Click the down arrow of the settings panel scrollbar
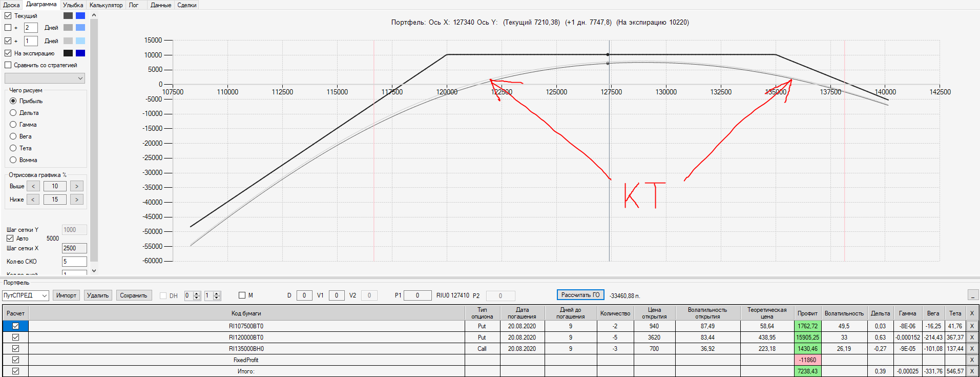Viewport: 980px width, 377px height. coord(94,270)
